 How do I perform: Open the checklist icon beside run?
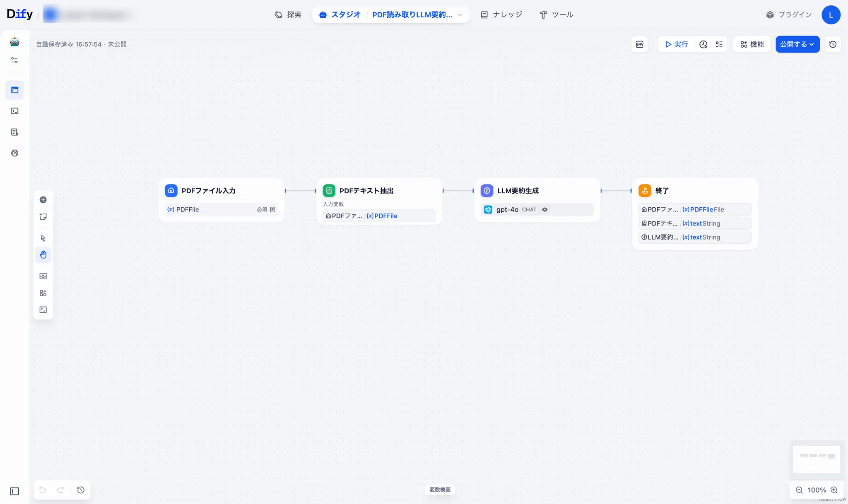(719, 44)
